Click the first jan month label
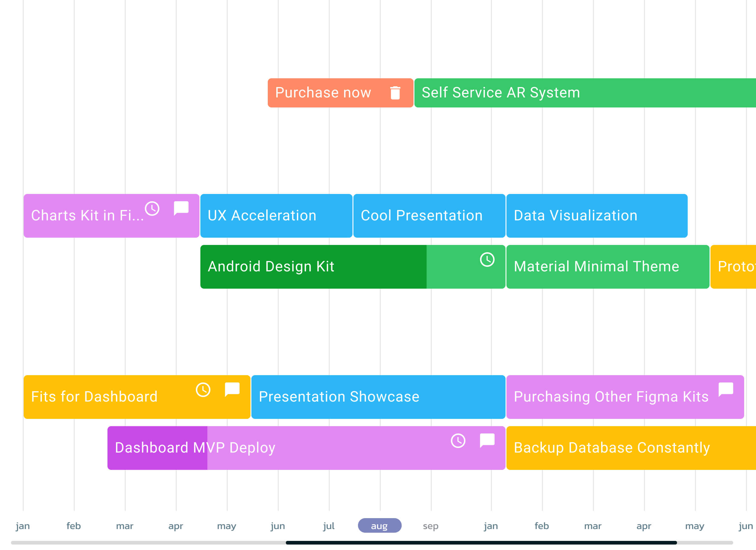This screenshot has height=550, width=756. click(x=23, y=526)
